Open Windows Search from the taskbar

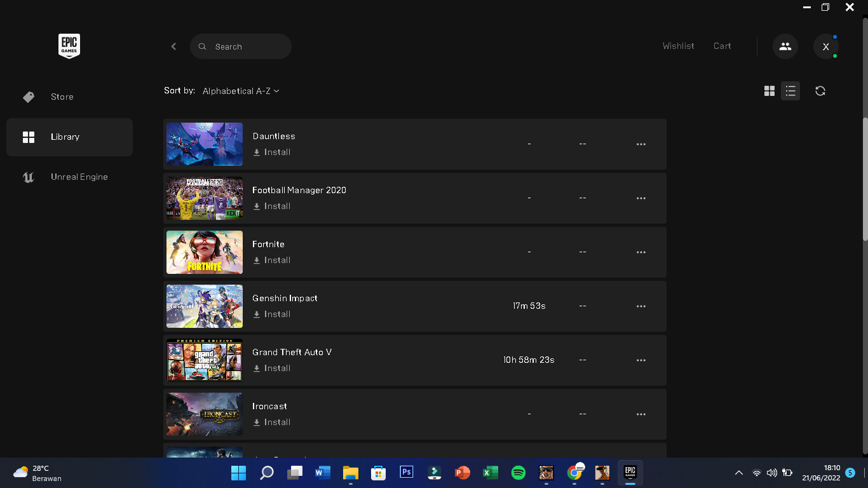point(267,473)
